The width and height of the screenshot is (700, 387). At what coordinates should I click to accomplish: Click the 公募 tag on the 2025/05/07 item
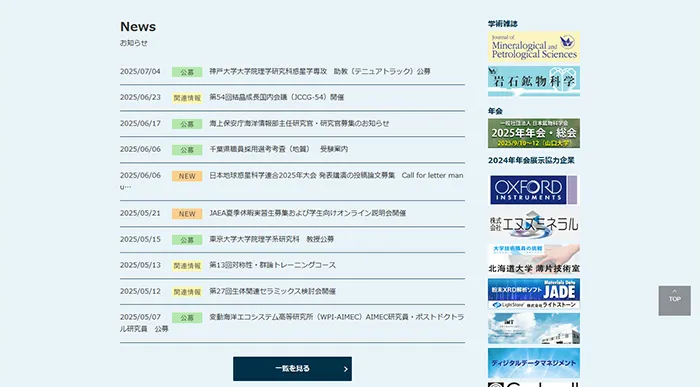pos(187,317)
